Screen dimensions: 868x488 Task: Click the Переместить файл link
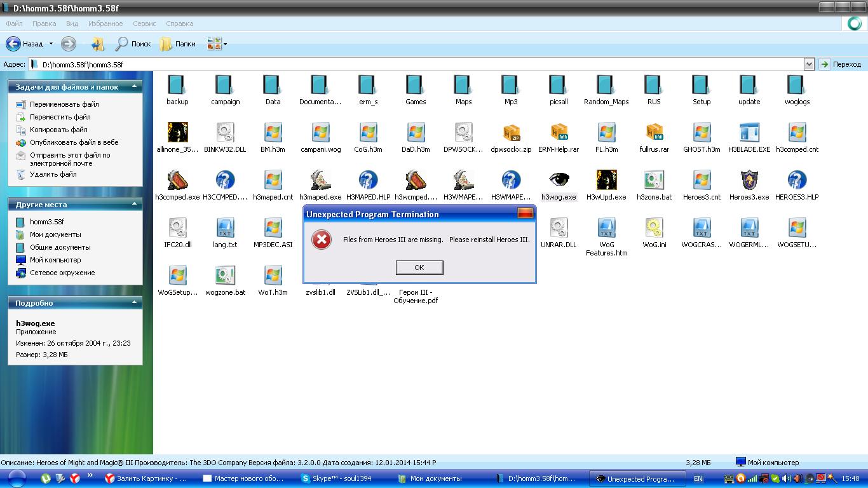tap(60, 117)
